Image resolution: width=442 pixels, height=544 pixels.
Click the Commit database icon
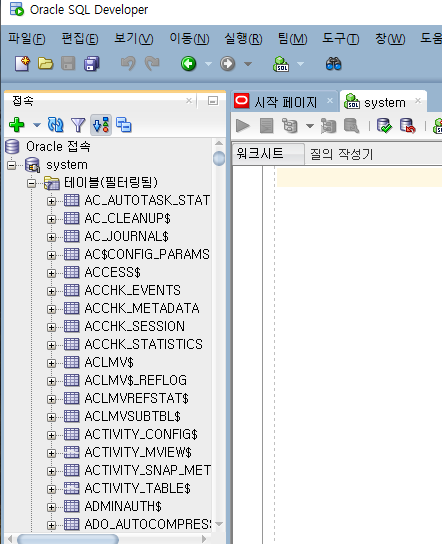pyautogui.click(x=384, y=126)
